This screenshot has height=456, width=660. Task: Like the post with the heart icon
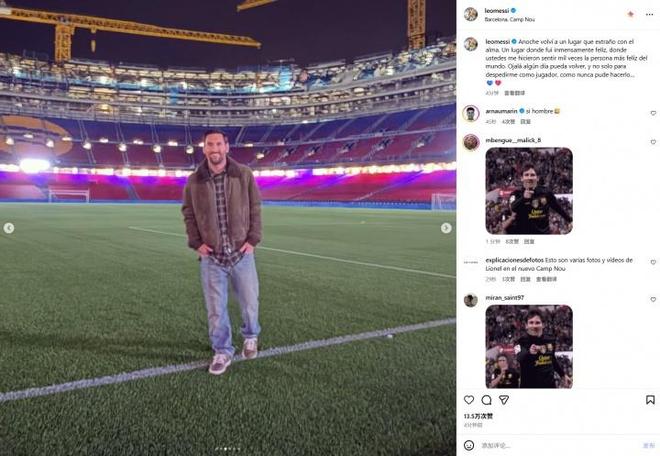(x=469, y=400)
